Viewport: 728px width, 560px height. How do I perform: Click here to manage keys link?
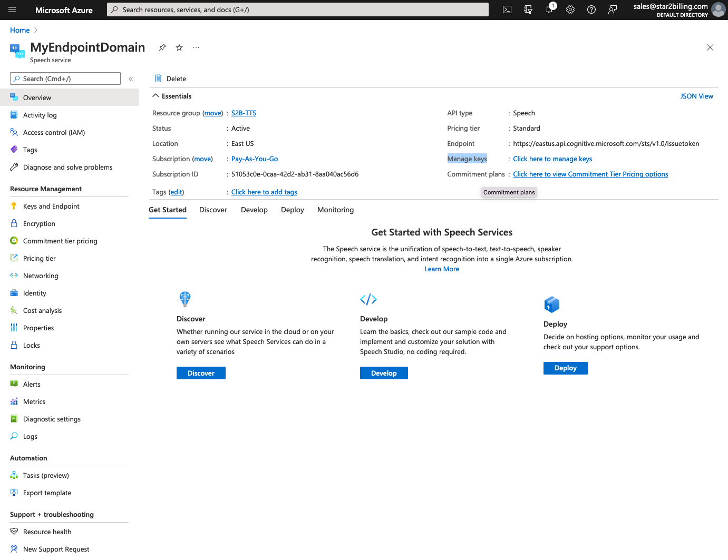[552, 159]
